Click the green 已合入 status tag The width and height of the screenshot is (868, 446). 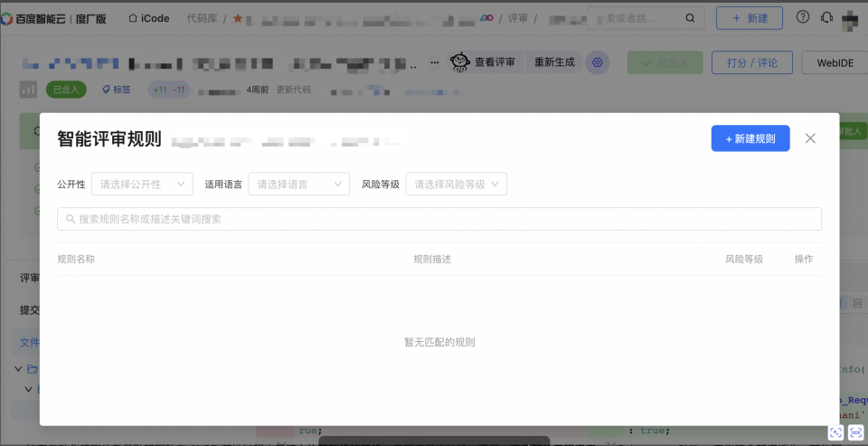pos(66,90)
